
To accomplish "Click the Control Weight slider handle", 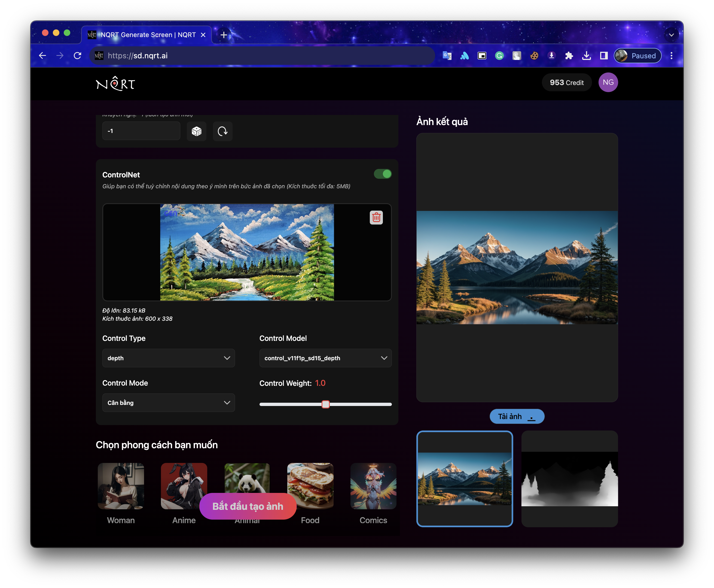I will coord(325,404).
